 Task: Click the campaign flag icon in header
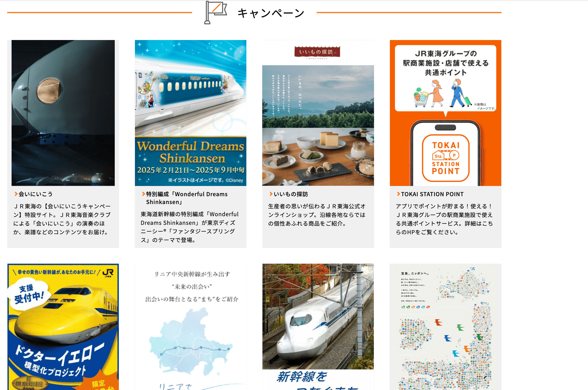pyautogui.click(x=215, y=12)
